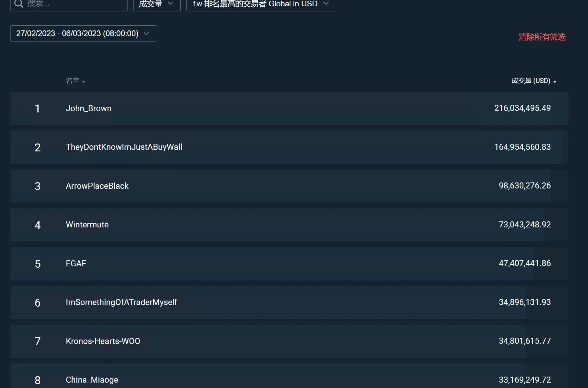The height and width of the screenshot is (388, 588).
Task: Sort by the 名字 column header
Action: pyautogui.click(x=72, y=81)
